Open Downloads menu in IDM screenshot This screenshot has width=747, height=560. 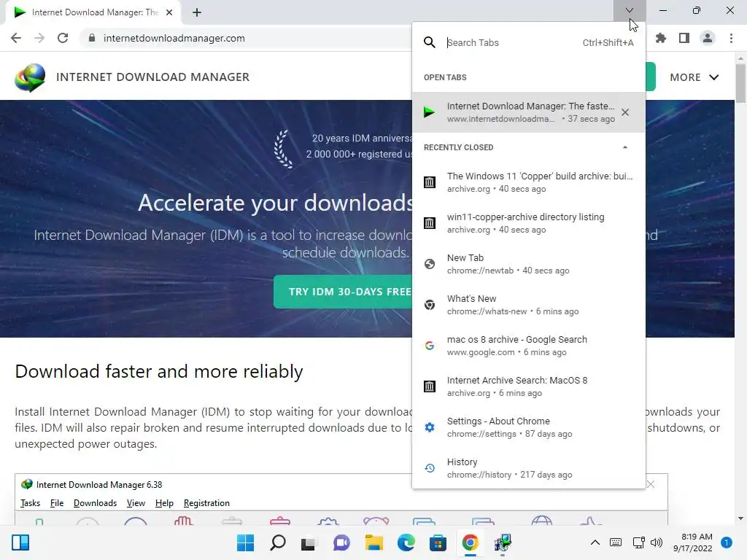[95, 503]
